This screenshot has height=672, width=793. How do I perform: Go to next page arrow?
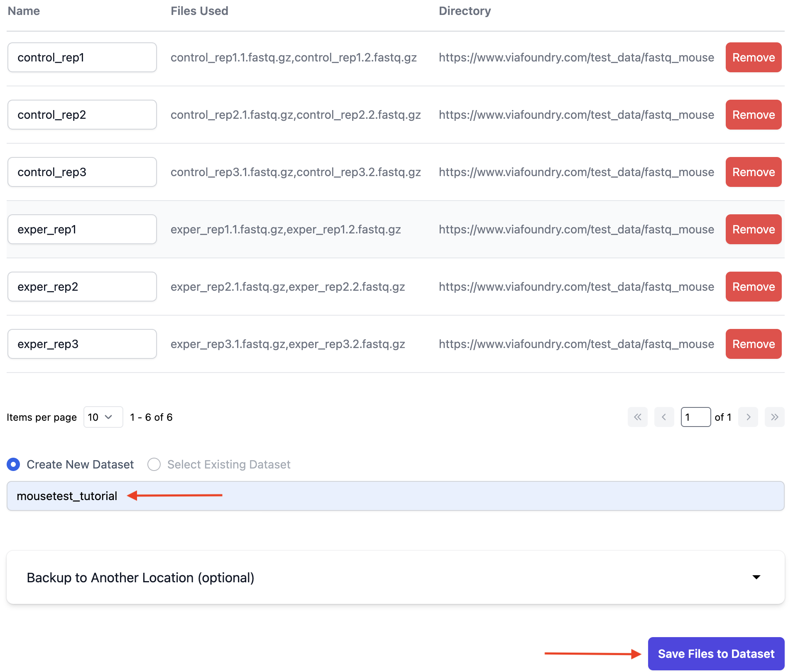click(x=748, y=417)
